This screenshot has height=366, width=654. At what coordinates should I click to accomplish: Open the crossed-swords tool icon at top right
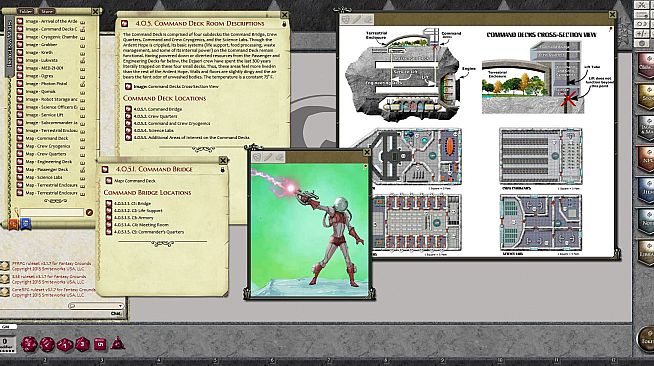[x=641, y=5]
